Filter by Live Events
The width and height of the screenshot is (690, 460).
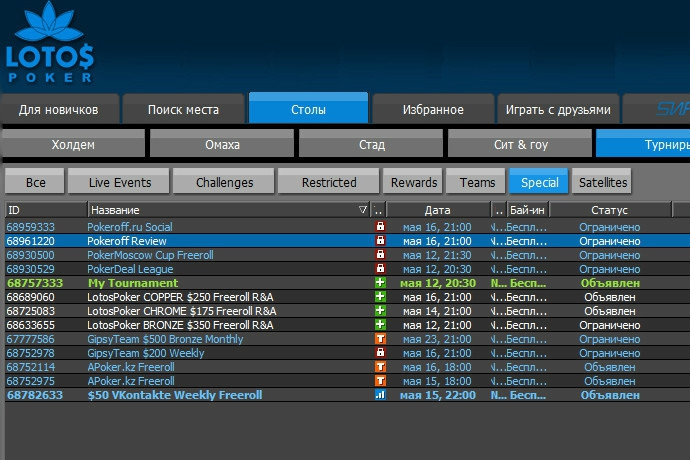pyautogui.click(x=119, y=181)
